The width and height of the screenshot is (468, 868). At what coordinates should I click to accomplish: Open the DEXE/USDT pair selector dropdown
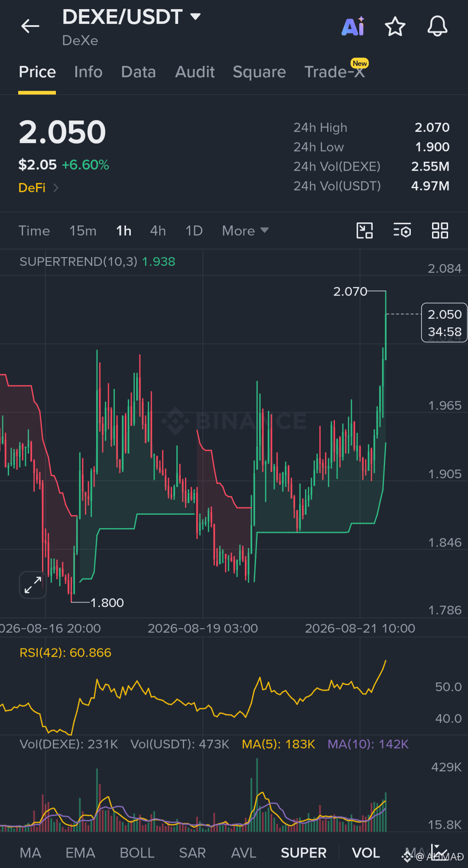132,17
